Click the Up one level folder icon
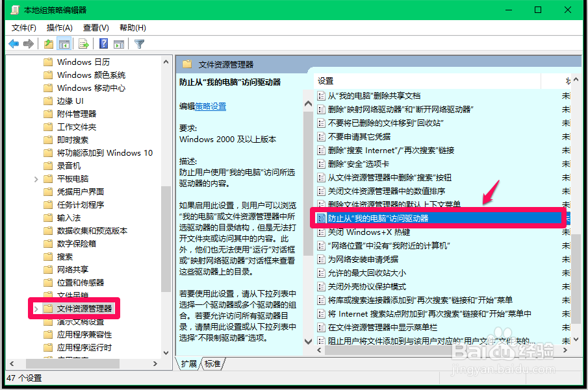The width and height of the screenshot is (588, 390). 48,44
